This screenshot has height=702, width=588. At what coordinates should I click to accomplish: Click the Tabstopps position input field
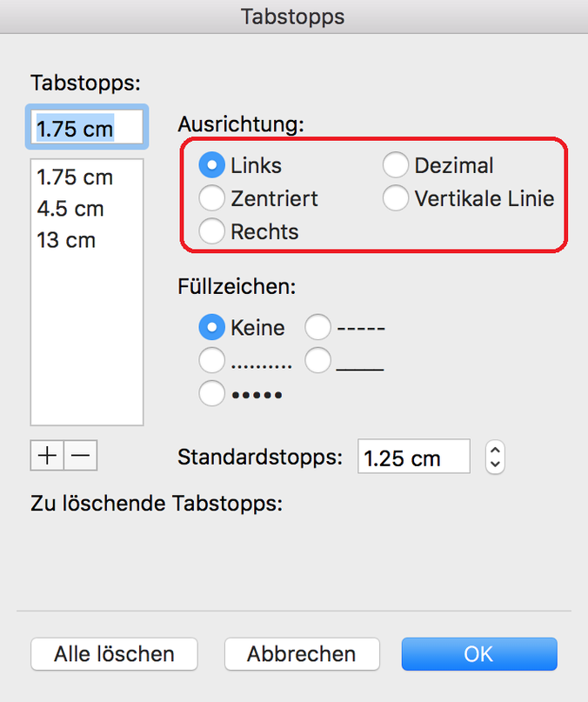point(87,129)
